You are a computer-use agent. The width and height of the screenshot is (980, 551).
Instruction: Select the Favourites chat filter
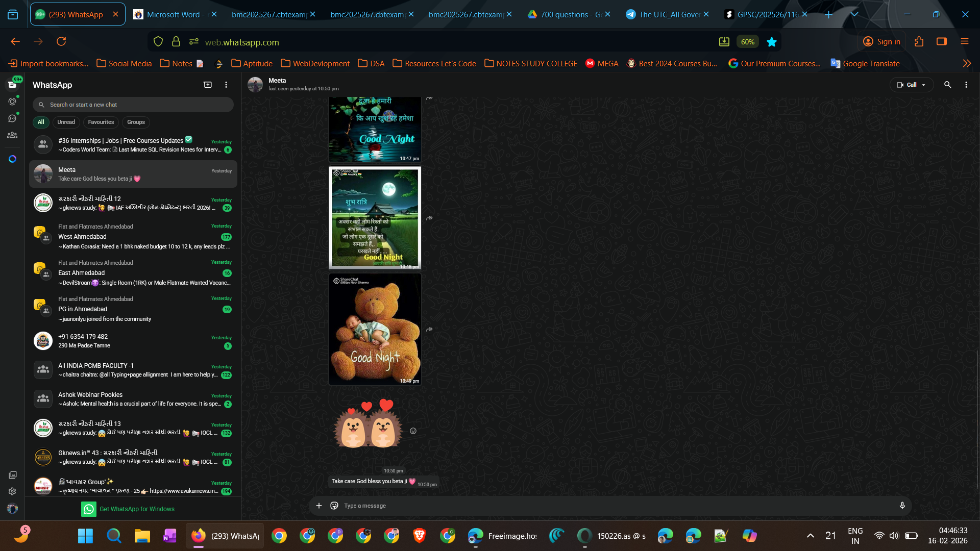tap(101, 122)
